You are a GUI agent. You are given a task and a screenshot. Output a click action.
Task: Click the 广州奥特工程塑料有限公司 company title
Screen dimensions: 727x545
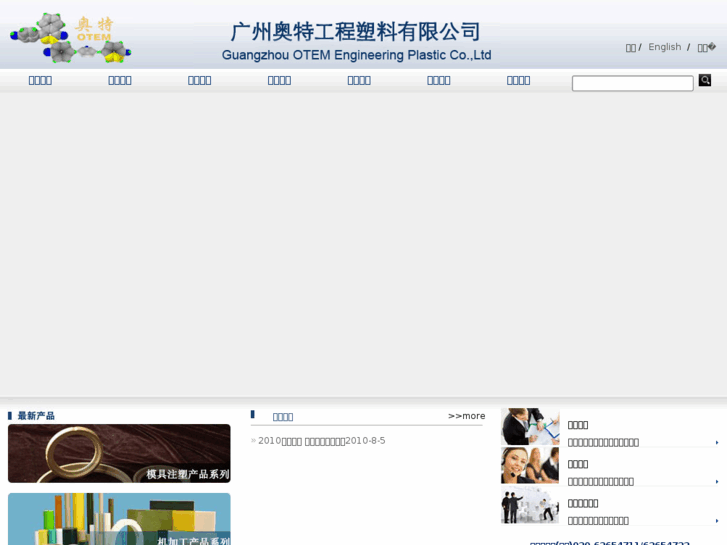point(356,32)
